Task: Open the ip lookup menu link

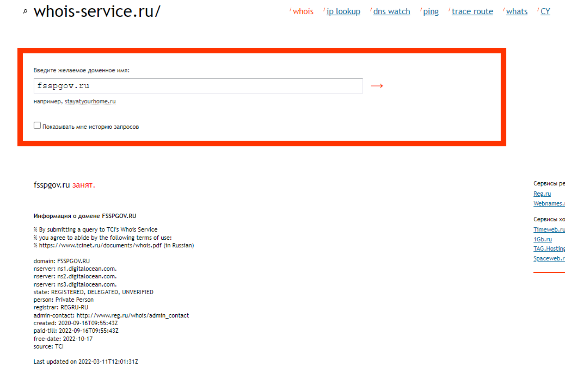Action: pyautogui.click(x=343, y=11)
